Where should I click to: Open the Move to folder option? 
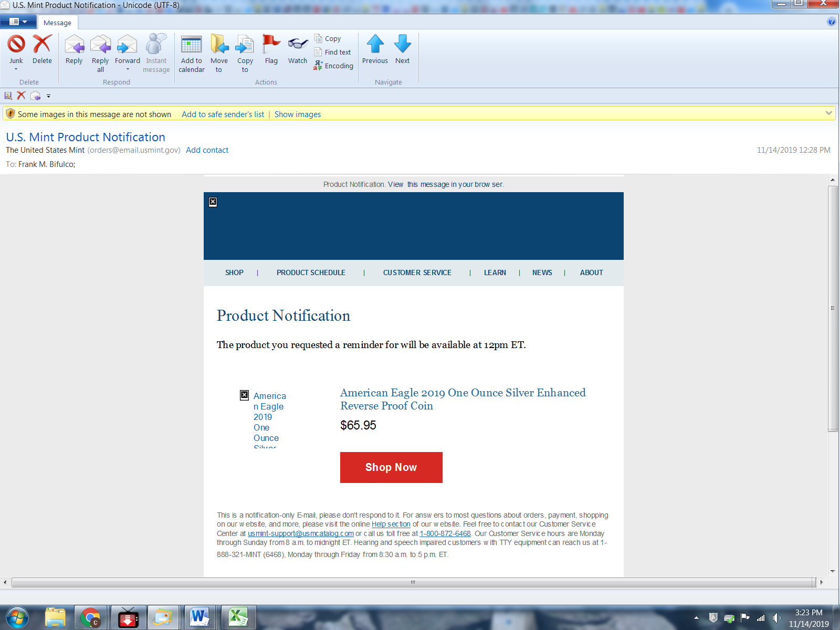pos(219,52)
